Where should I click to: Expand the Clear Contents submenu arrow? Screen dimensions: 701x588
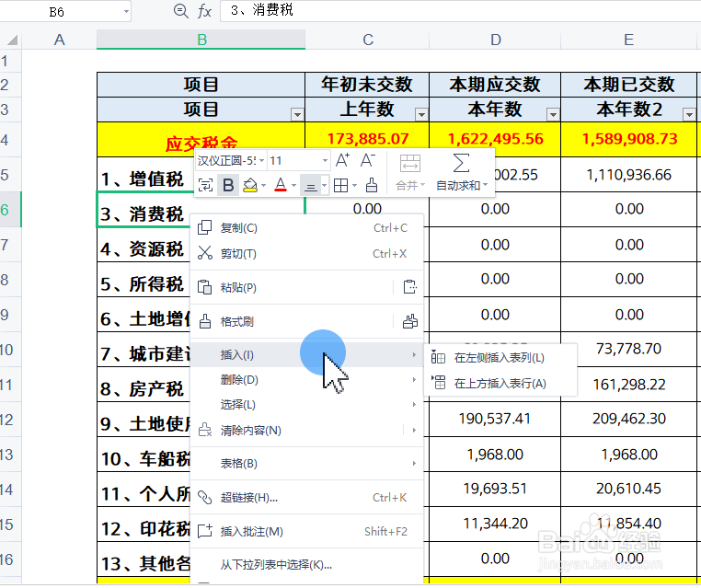tap(414, 430)
